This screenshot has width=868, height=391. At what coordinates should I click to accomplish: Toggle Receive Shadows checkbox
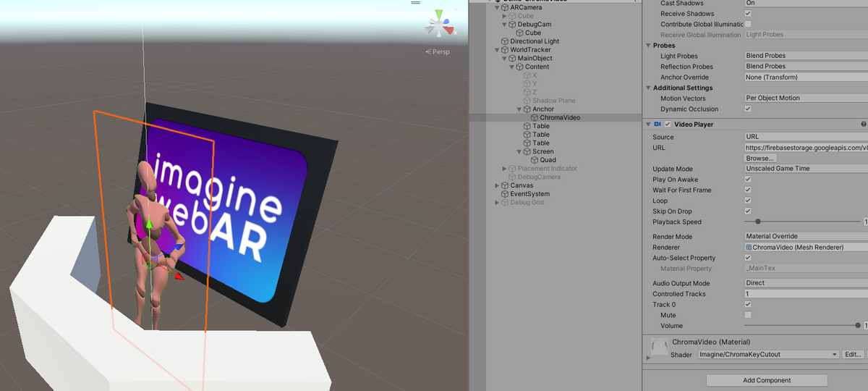coord(748,14)
